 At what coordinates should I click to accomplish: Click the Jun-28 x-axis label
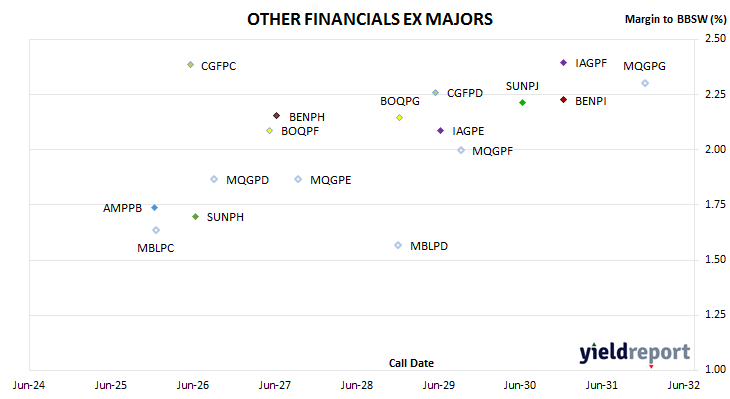(x=357, y=385)
